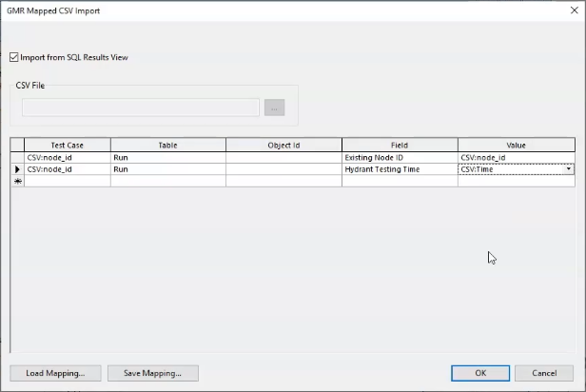Viewport: 586px width, 392px height.
Task: Select row header of Existing Node ID row
Action: click(17, 158)
